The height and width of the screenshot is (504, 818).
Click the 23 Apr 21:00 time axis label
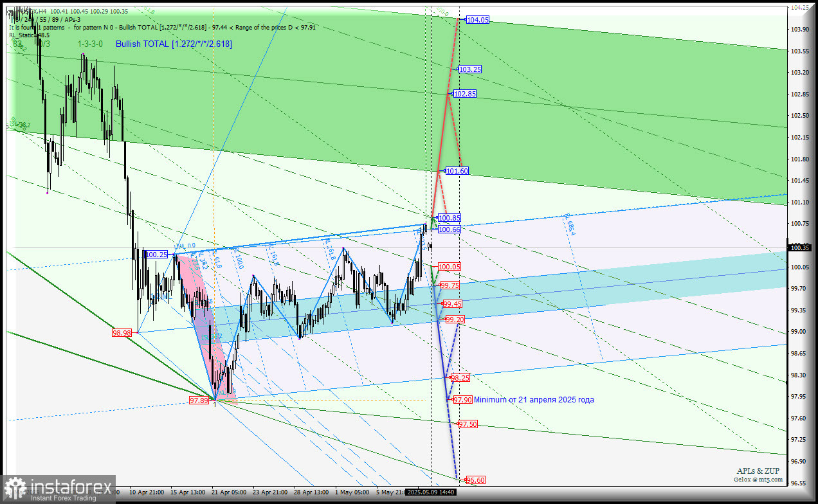pyautogui.click(x=270, y=492)
